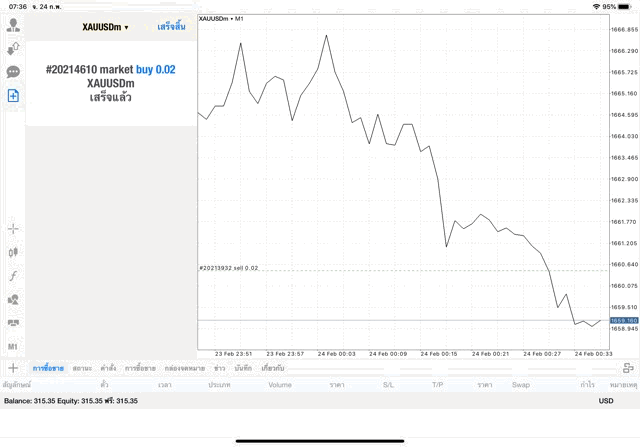Click the highlighted current price label on axis
Image resolution: width=640 pixels, height=447 pixels.
click(x=624, y=320)
